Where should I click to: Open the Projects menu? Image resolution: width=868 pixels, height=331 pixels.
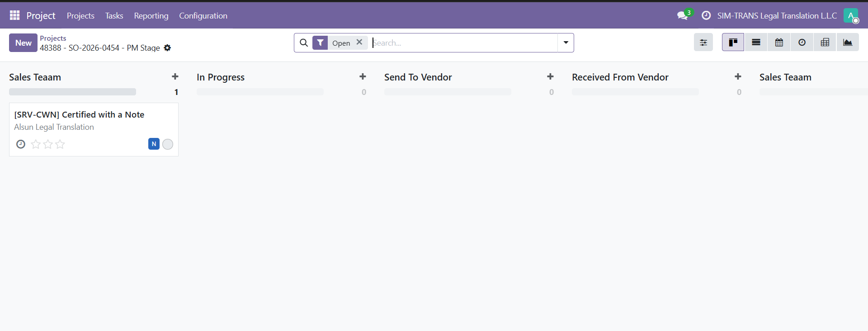(x=80, y=15)
